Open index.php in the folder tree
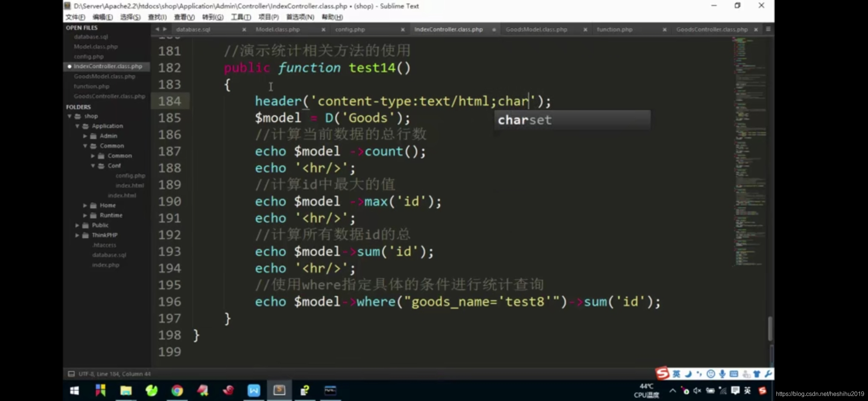 pyautogui.click(x=106, y=265)
